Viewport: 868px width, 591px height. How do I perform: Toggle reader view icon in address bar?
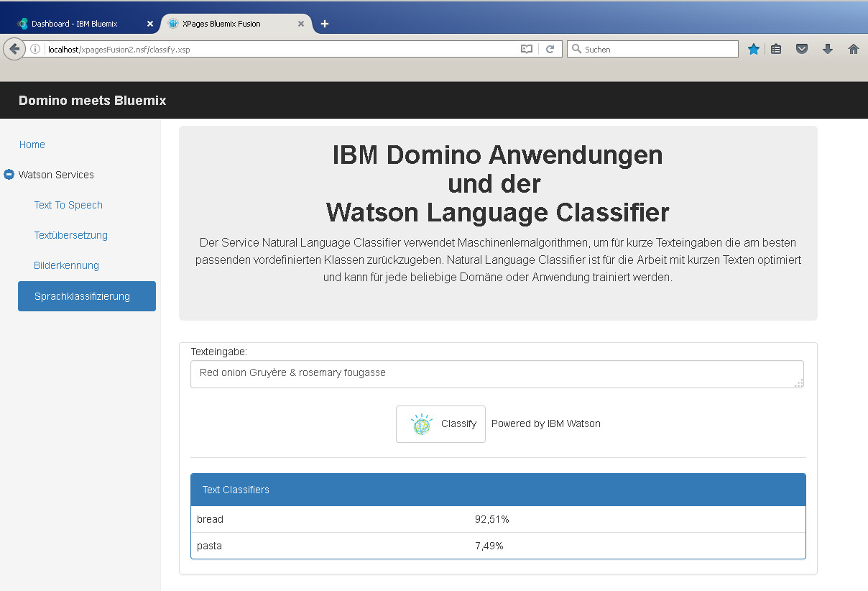click(527, 49)
